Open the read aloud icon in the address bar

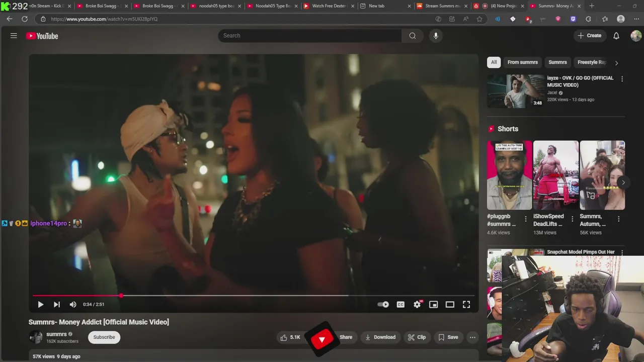466,19
